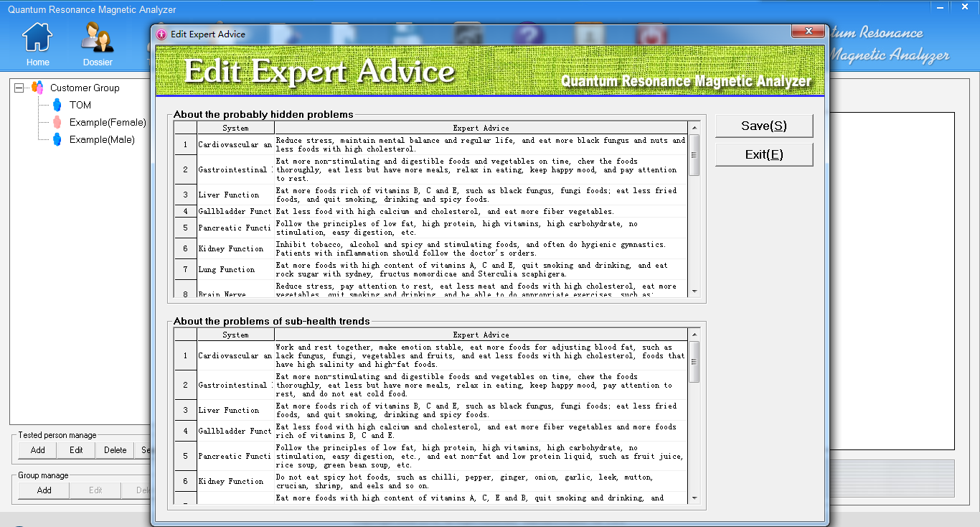980x527 pixels.
Task: Edit advice starting 'Reduce stress, maintain mental balance'
Action: point(481,144)
